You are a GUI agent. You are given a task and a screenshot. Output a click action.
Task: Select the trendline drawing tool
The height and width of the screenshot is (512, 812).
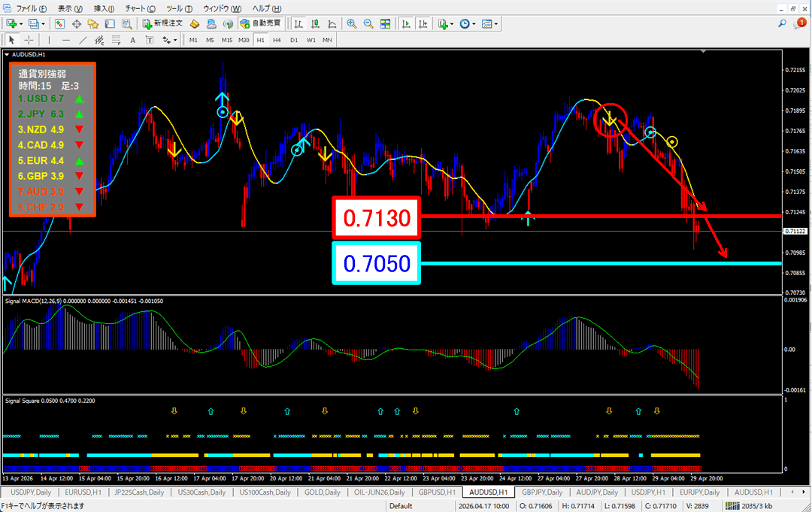(x=83, y=40)
